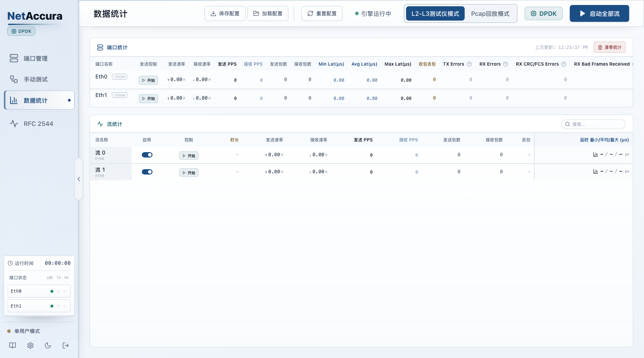The width and height of the screenshot is (644, 358).
Task: Disable the 流 0 enable switch
Action: [x=147, y=155]
